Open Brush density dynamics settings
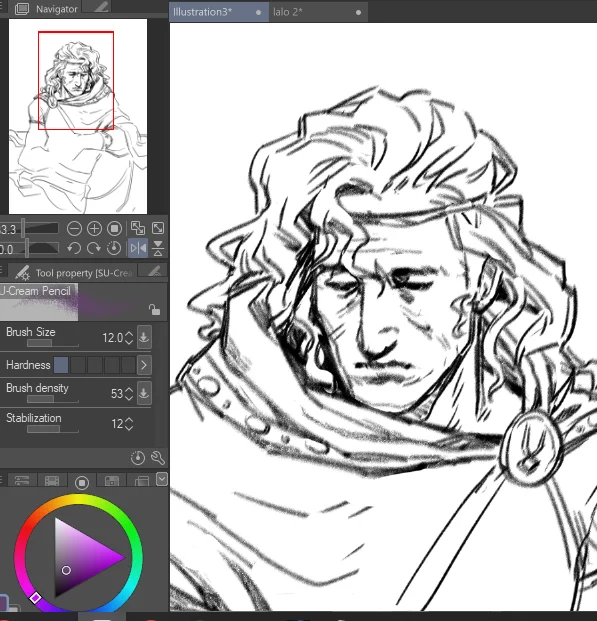 point(144,393)
